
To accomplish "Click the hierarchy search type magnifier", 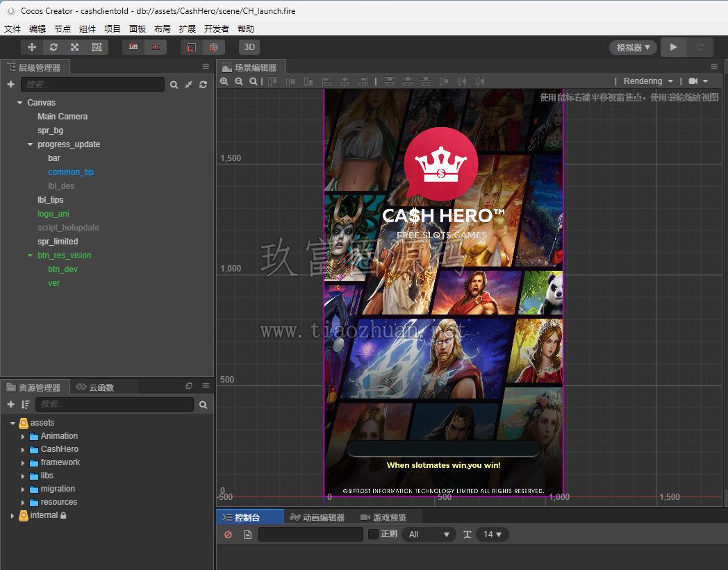I will [x=174, y=85].
